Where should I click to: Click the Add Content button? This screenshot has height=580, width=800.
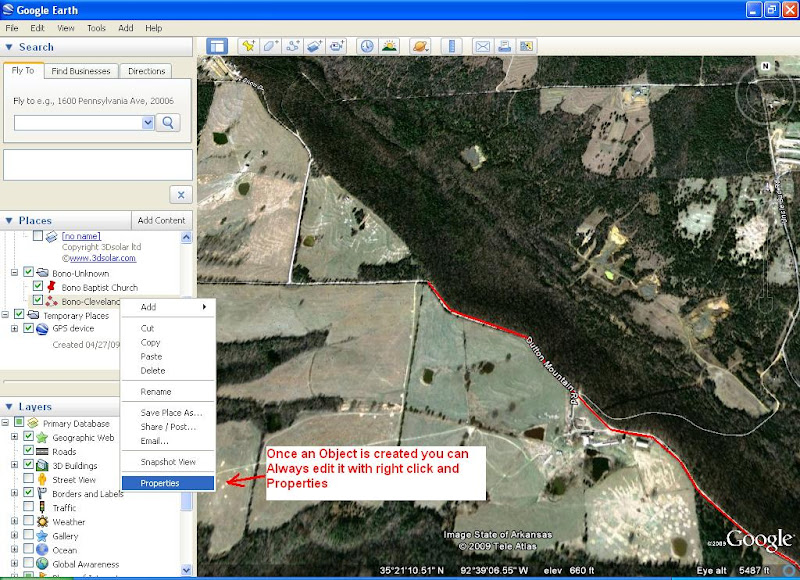pyautogui.click(x=161, y=220)
